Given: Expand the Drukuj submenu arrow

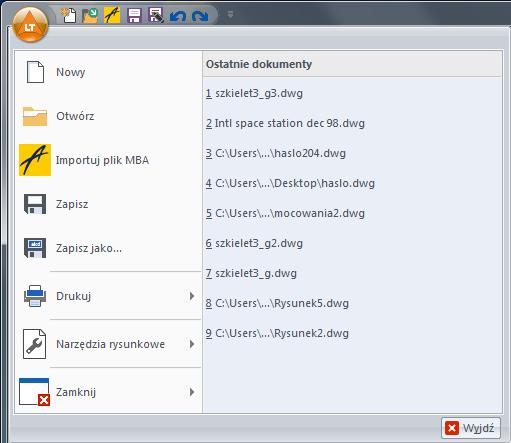Looking at the screenshot, I should (x=192, y=296).
